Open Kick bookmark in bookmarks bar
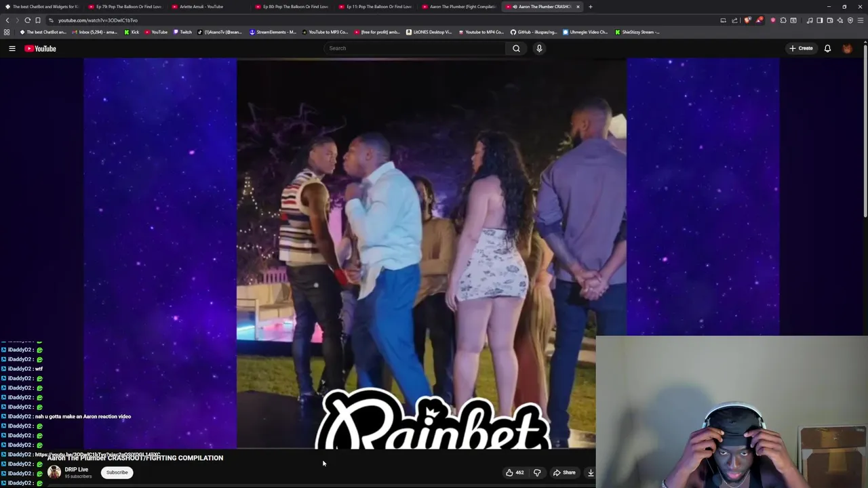This screenshot has height=488, width=868. pyautogui.click(x=132, y=32)
